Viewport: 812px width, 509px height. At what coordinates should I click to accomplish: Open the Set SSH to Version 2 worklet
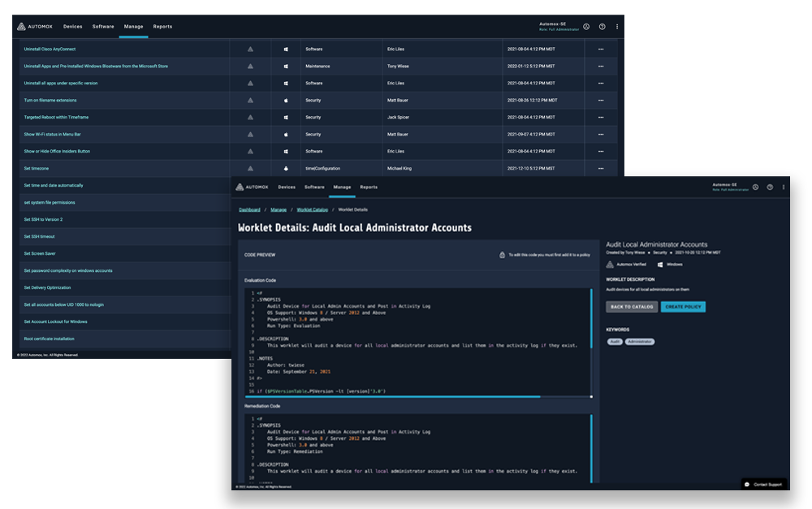(43, 219)
